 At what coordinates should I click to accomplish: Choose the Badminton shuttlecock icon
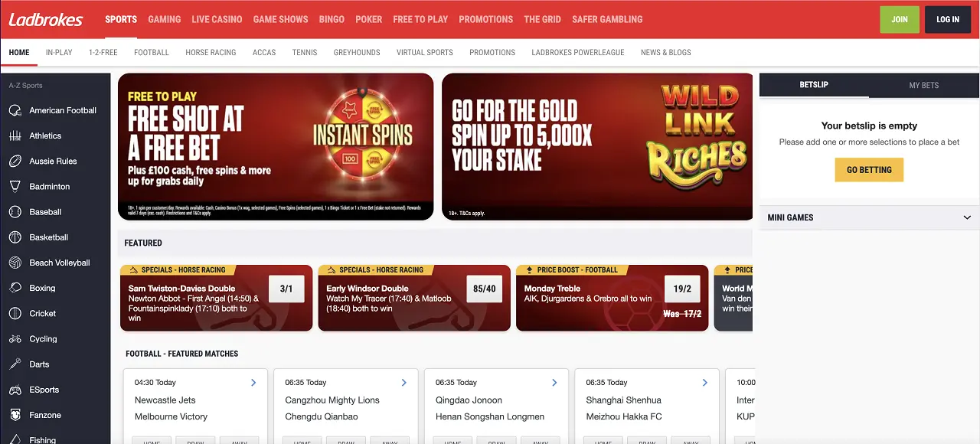(15, 186)
